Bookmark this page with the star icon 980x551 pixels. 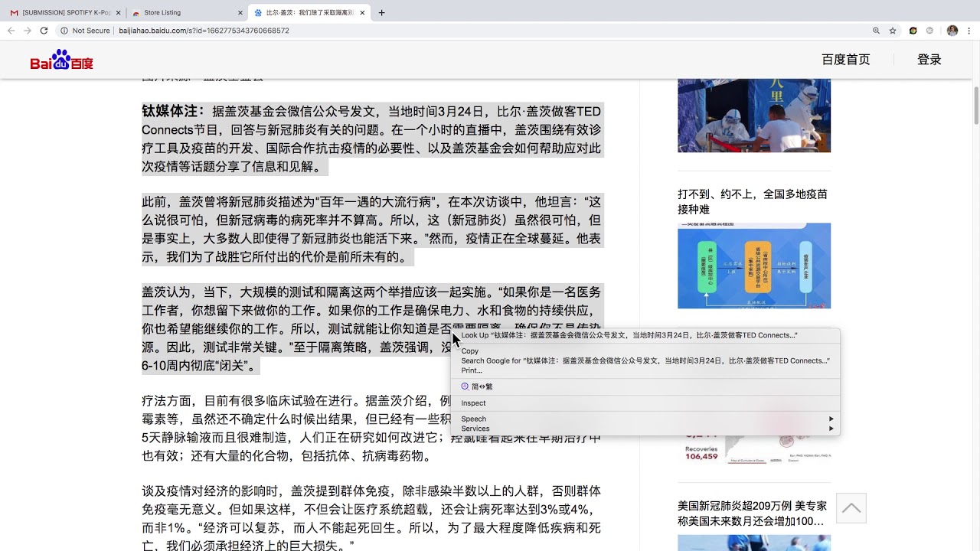893,31
